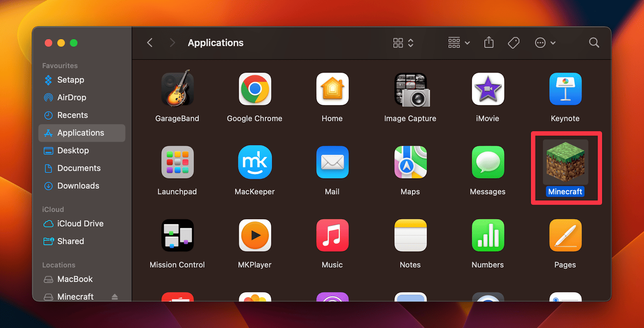Select the Pages app icon
The height and width of the screenshot is (328, 644).
(566, 235)
